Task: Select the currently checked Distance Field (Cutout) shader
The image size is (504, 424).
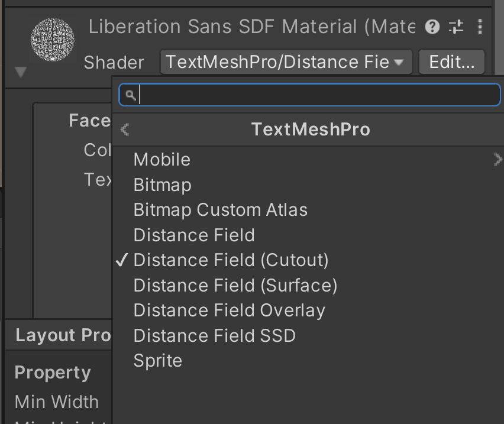Action: pos(231,260)
